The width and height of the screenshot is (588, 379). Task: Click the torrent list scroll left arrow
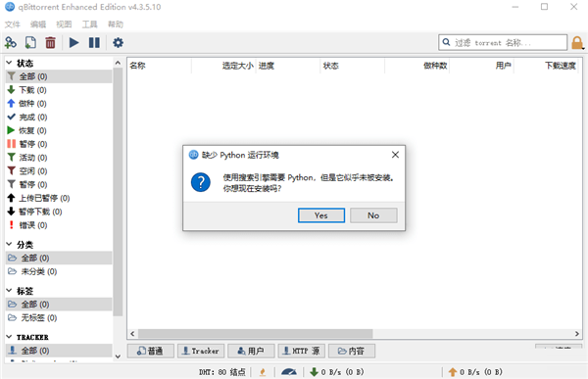pos(132,333)
